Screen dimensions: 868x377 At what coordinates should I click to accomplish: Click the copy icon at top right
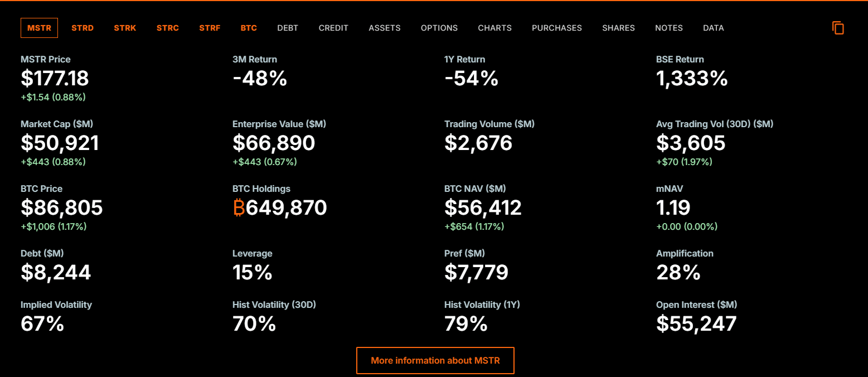tap(838, 28)
